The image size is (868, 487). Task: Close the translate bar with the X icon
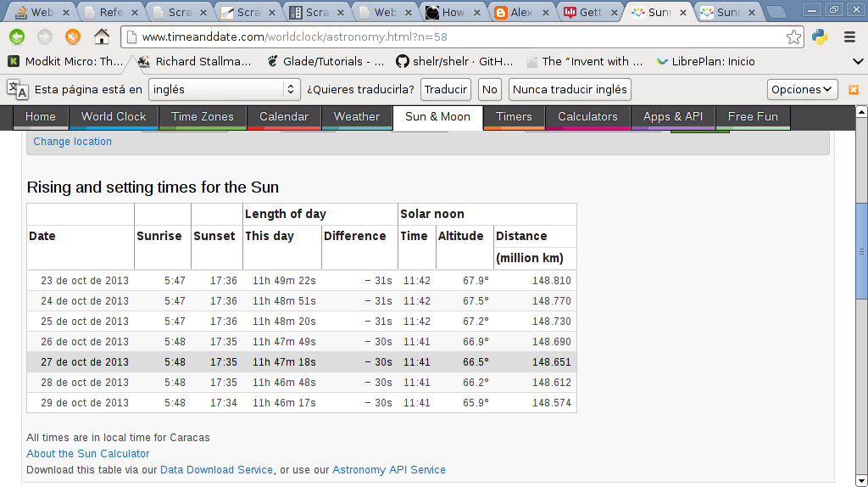[854, 89]
